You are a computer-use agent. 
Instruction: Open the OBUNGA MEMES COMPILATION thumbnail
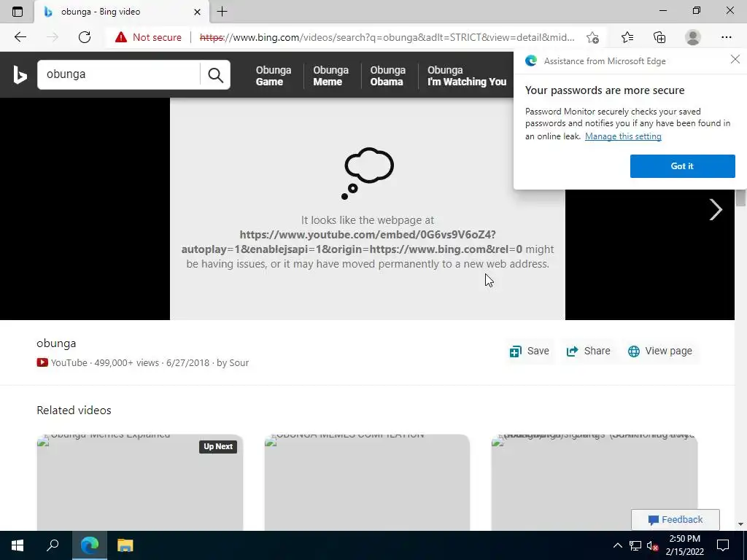click(367, 482)
